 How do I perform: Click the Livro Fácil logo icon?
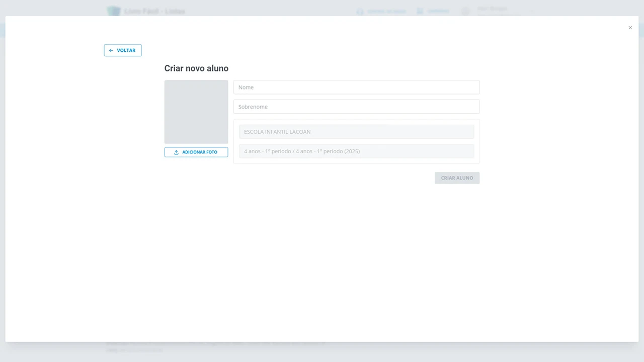114,11
